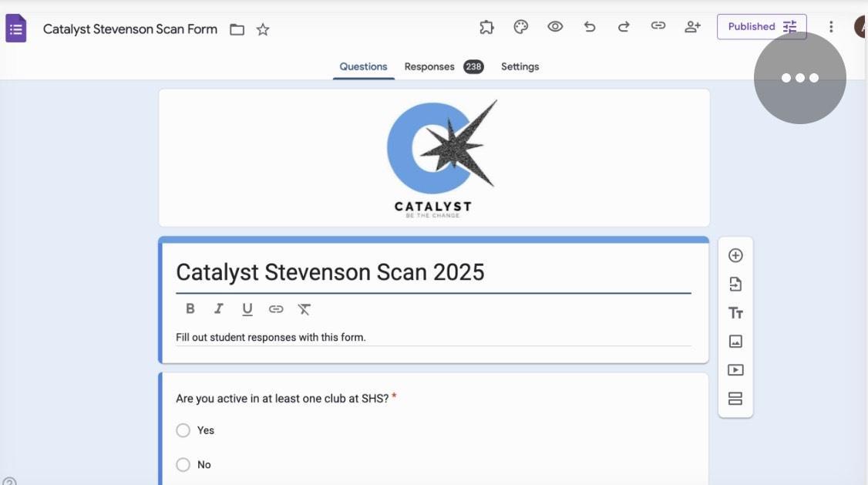Select the Yes radio option

point(183,430)
